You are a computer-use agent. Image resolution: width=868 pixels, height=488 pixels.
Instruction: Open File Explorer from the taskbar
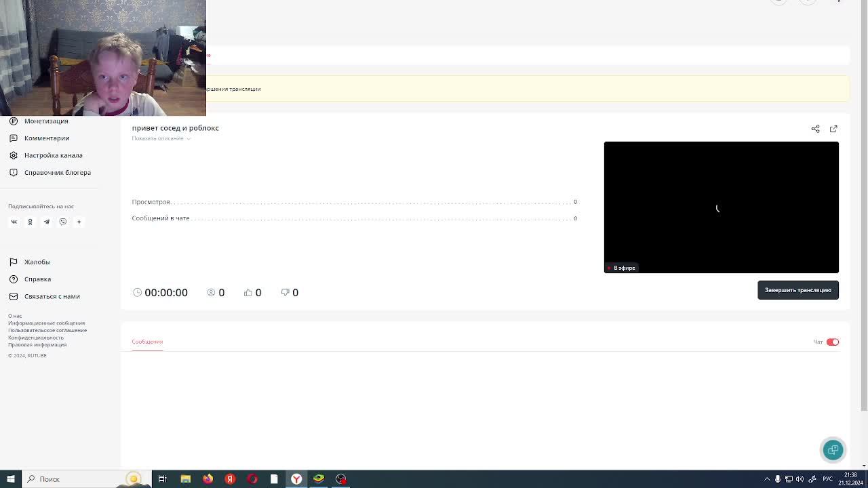point(185,479)
